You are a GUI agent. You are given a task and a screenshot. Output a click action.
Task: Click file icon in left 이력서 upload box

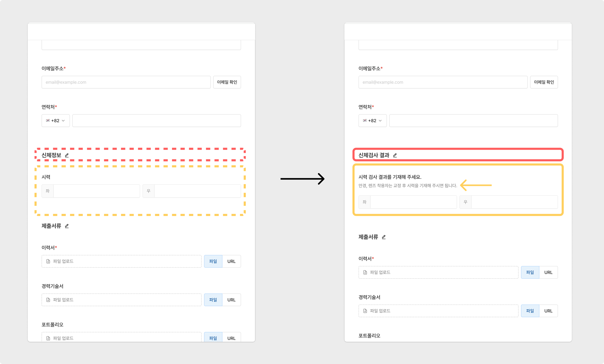48,261
